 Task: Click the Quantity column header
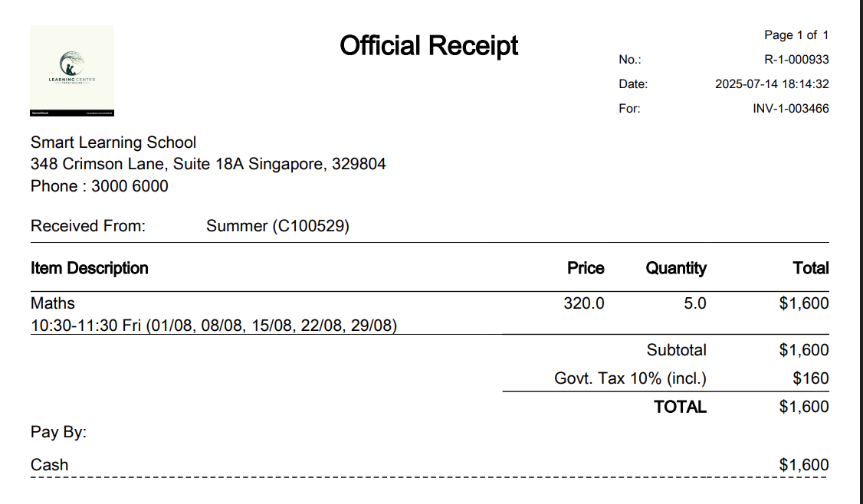coord(676,269)
